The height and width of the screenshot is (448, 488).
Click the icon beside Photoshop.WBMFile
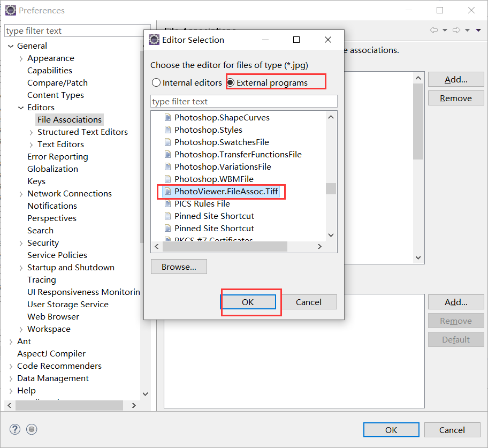pos(167,179)
